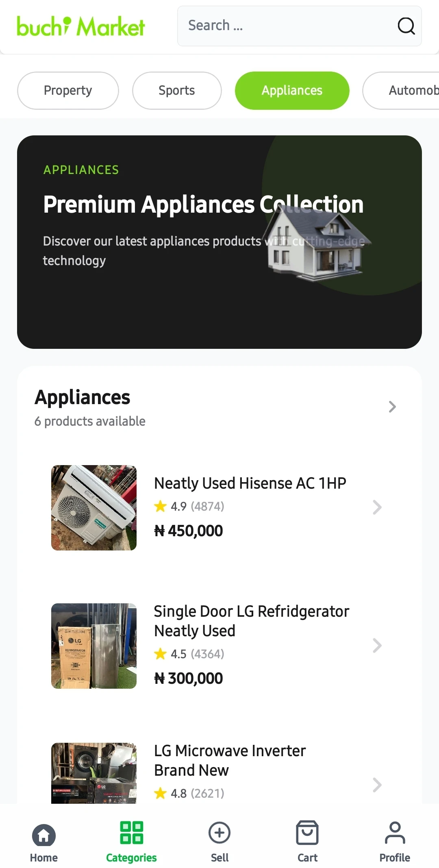Open Hisense AC 1HP chevron arrow
439x868 pixels.
[377, 507]
